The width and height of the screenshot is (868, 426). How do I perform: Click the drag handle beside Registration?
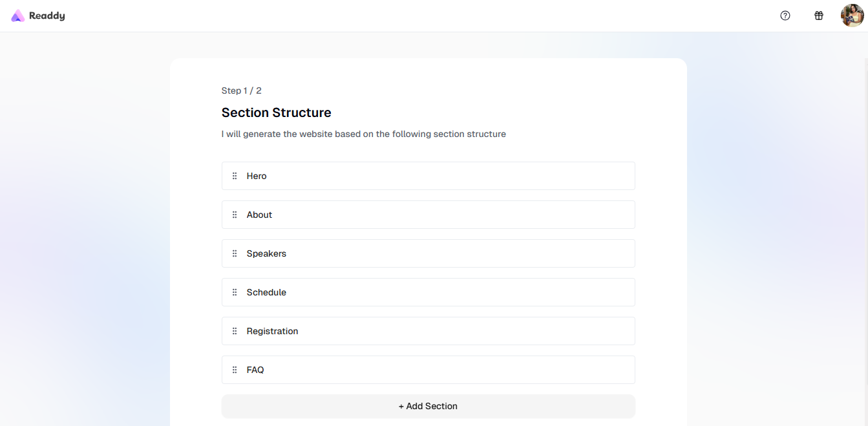(235, 331)
